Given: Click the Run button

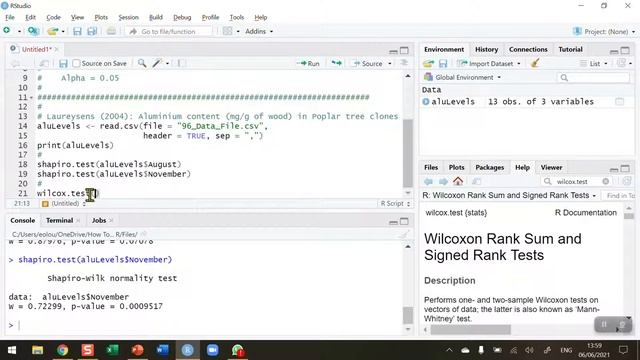Looking at the screenshot, I should [x=309, y=64].
